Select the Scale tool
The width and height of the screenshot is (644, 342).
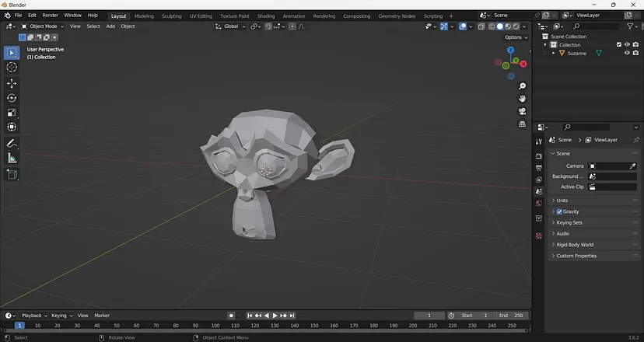coord(12,113)
